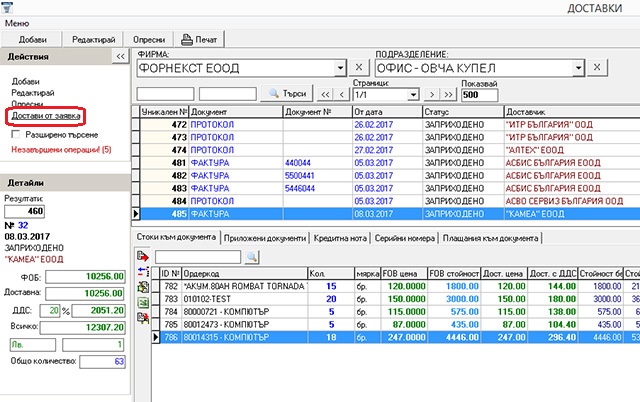This screenshot has height=402, width=640.
Task: Open Незавършени операции! (5) link
Action: 61,149
